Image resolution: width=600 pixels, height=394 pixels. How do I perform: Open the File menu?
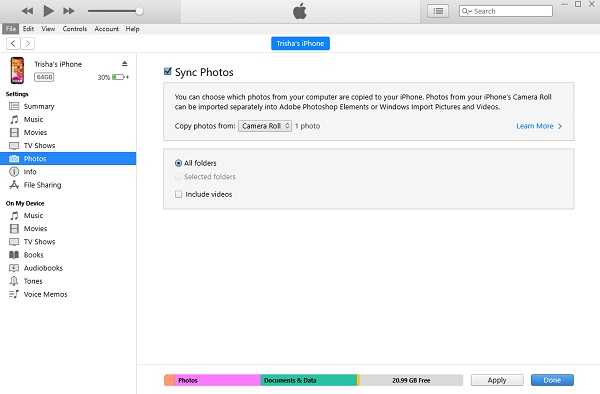pyautogui.click(x=11, y=29)
